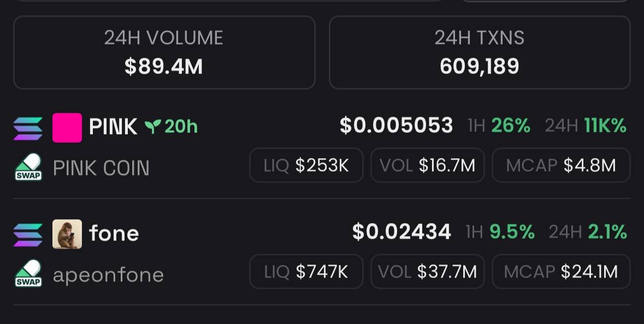
Task: Select the PINK MCAP $4.8M badge
Action: point(561,165)
